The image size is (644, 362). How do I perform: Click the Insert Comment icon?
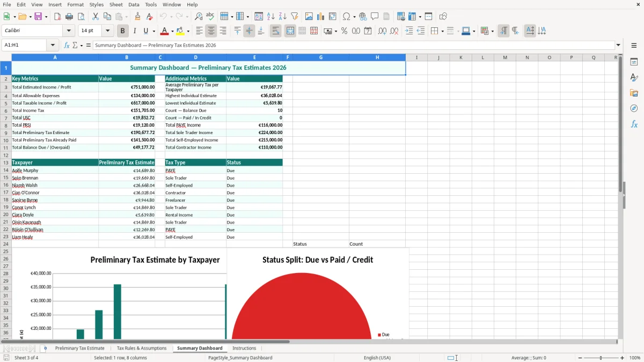375,17
